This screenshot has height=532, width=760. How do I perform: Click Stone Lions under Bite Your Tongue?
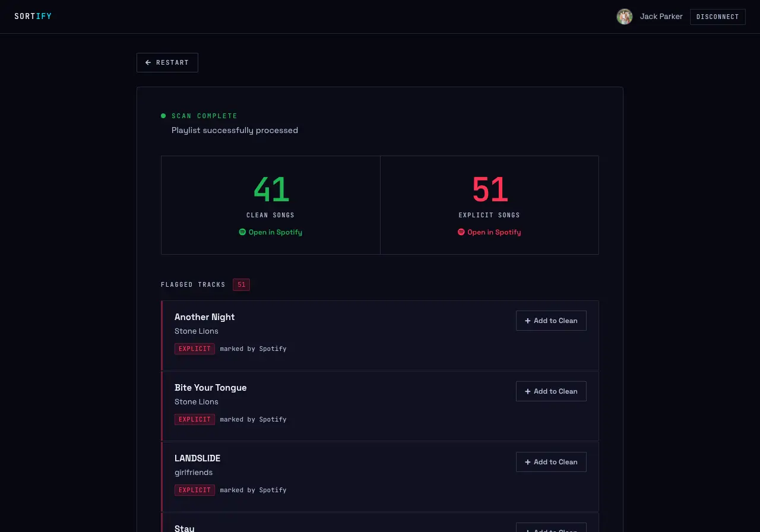coord(197,402)
